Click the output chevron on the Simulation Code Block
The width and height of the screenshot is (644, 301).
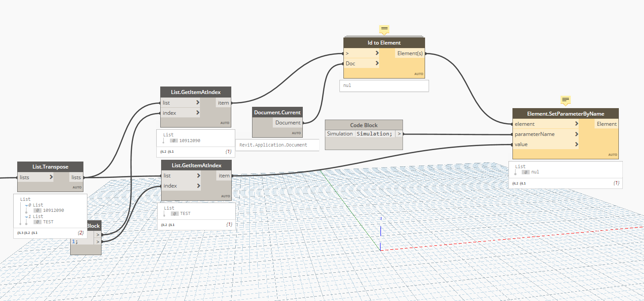(399, 133)
